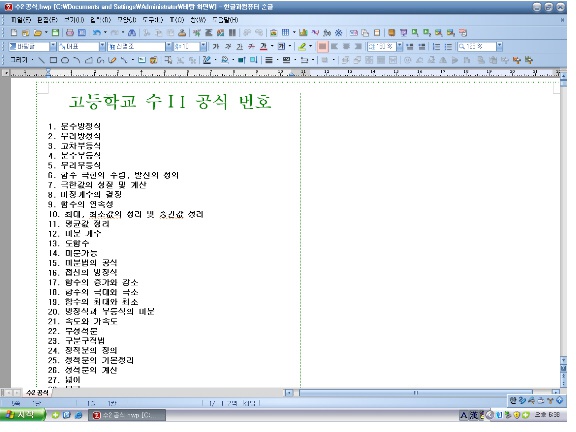Image resolution: width=576 pixels, height=432 pixels.
Task: Click the save diskette icon
Action: click(55, 33)
